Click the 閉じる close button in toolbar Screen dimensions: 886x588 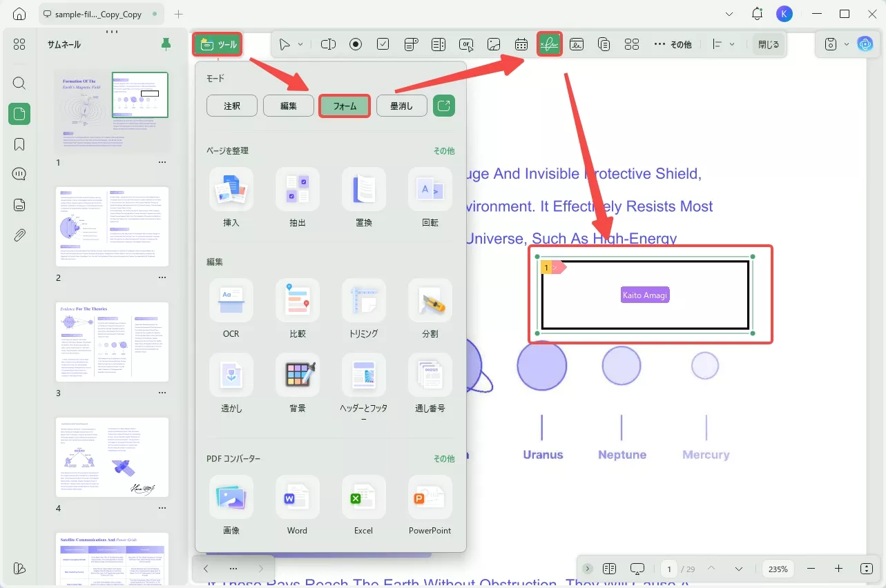[x=769, y=44]
